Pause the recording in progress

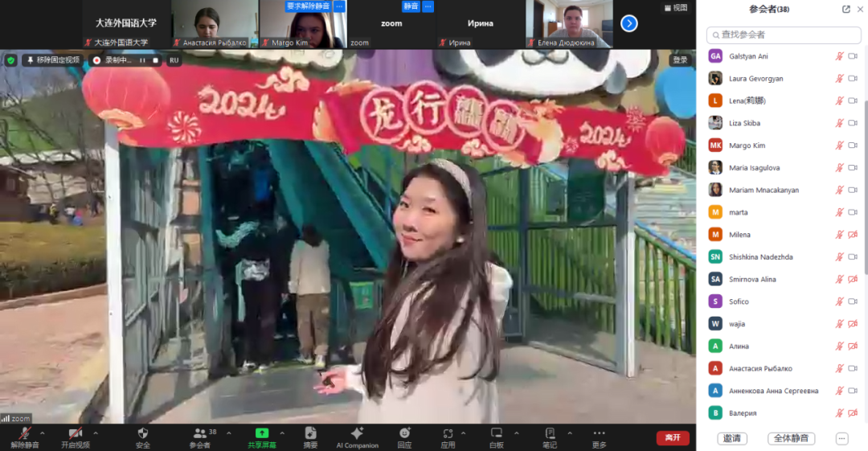[142, 60]
